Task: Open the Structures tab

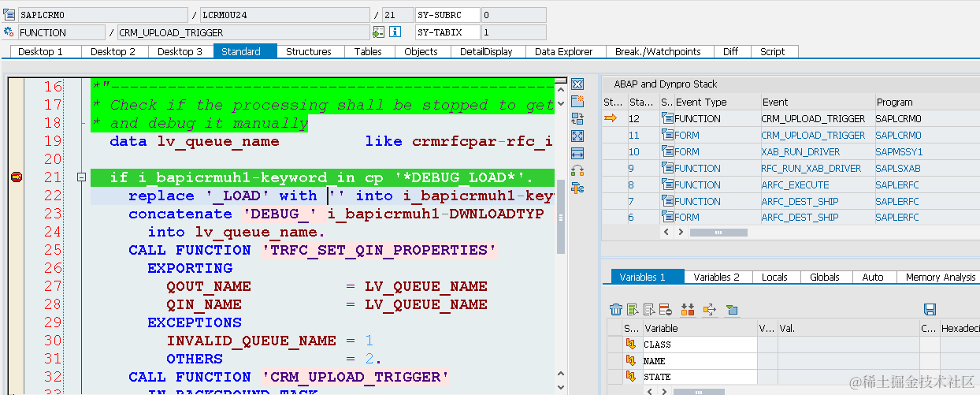Action: tap(309, 51)
